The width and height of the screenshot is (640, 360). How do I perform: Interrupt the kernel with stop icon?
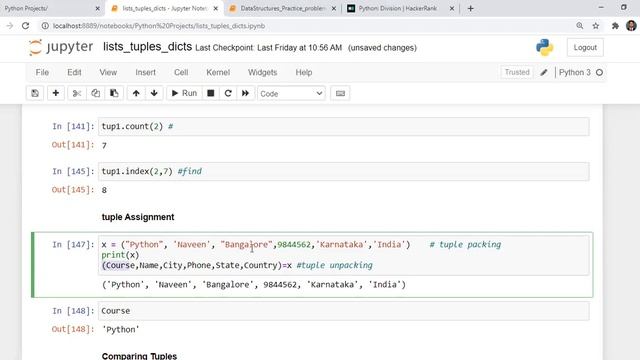click(x=211, y=93)
